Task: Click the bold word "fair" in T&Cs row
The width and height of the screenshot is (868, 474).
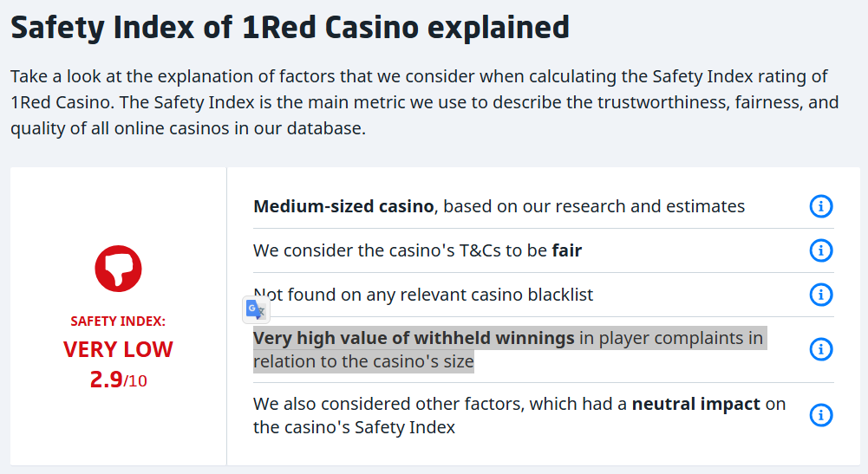Action: [x=567, y=250]
